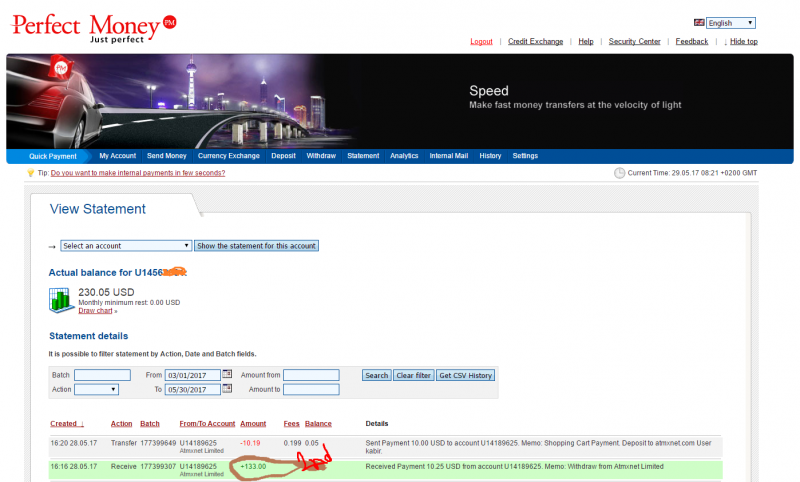Click the Perfect Money logo
Image resolution: width=800 pixels, height=482 pixels.
[94, 28]
